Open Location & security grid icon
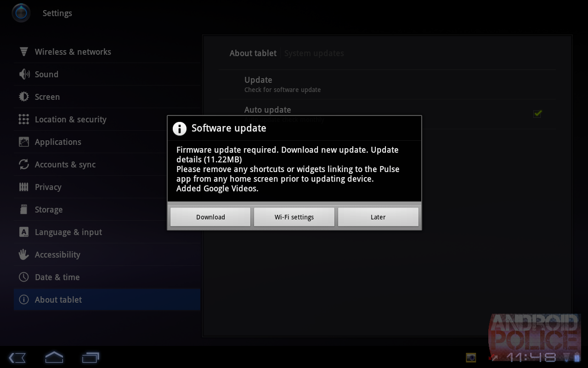The image size is (588, 368). (24, 119)
